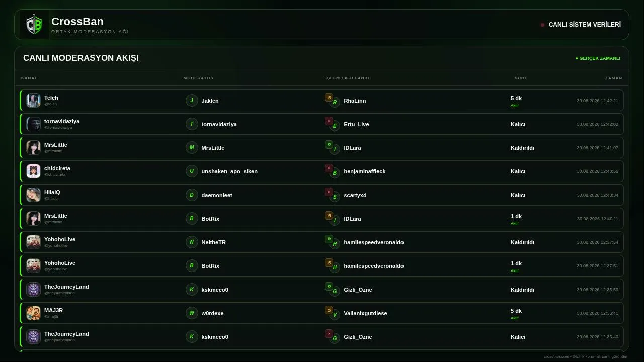
Task: Click the KANAL column header
Action: click(29, 78)
